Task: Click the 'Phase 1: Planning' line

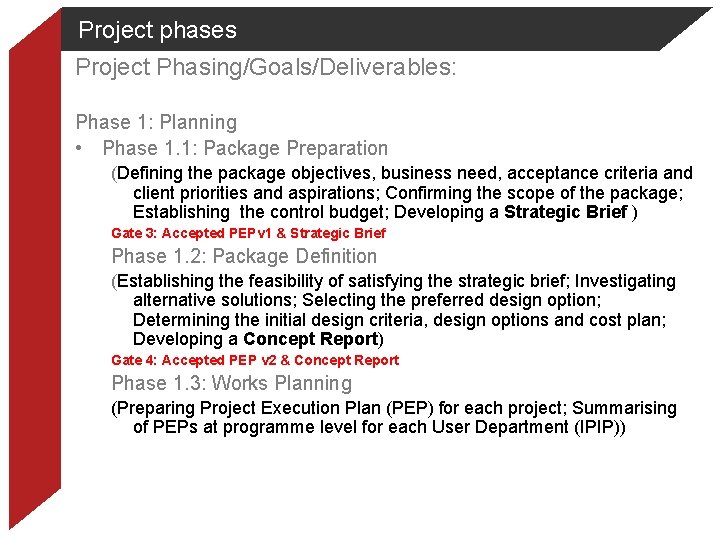Action: pyautogui.click(x=156, y=122)
